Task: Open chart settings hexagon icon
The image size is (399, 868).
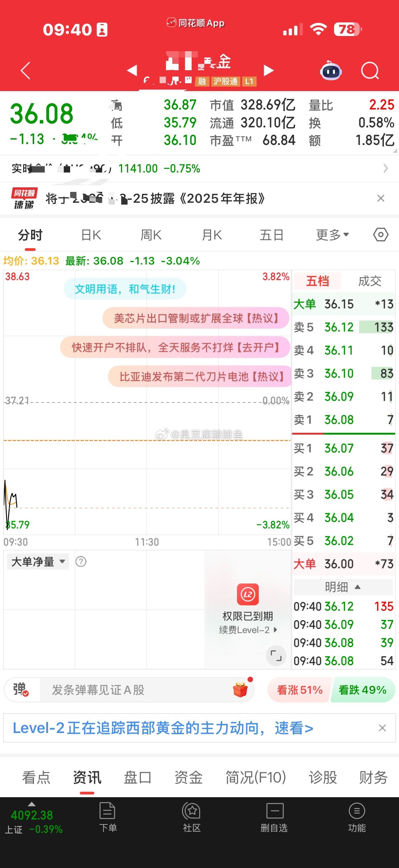Action: coord(381,235)
